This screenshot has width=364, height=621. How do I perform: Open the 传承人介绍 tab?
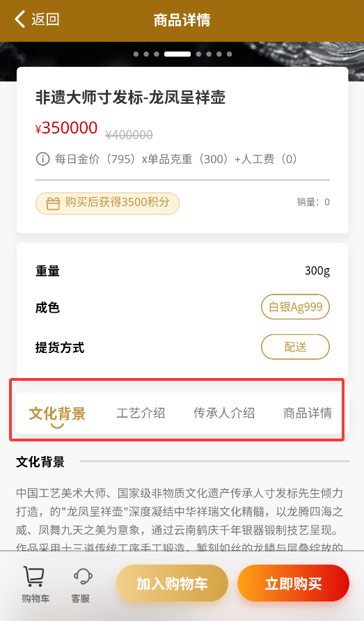coord(224,413)
